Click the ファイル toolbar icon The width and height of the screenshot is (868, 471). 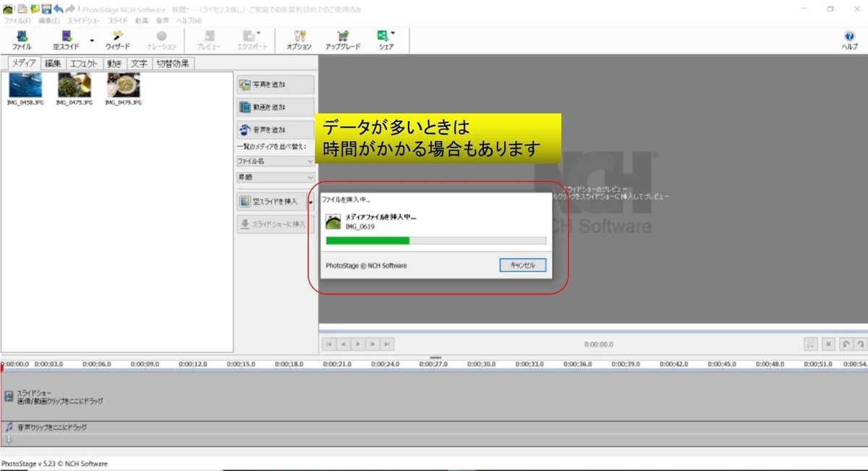coord(22,41)
